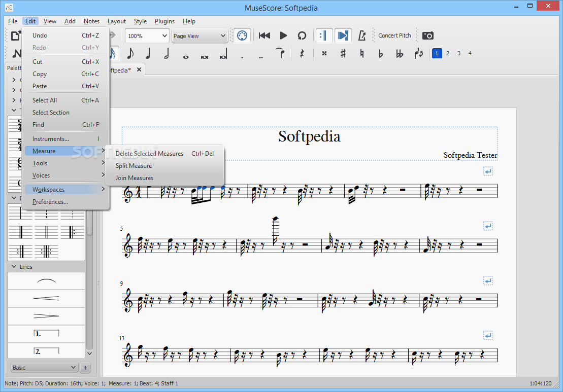Click Softpedia title text in score
The height and width of the screenshot is (392, 563).
point(309,136)
